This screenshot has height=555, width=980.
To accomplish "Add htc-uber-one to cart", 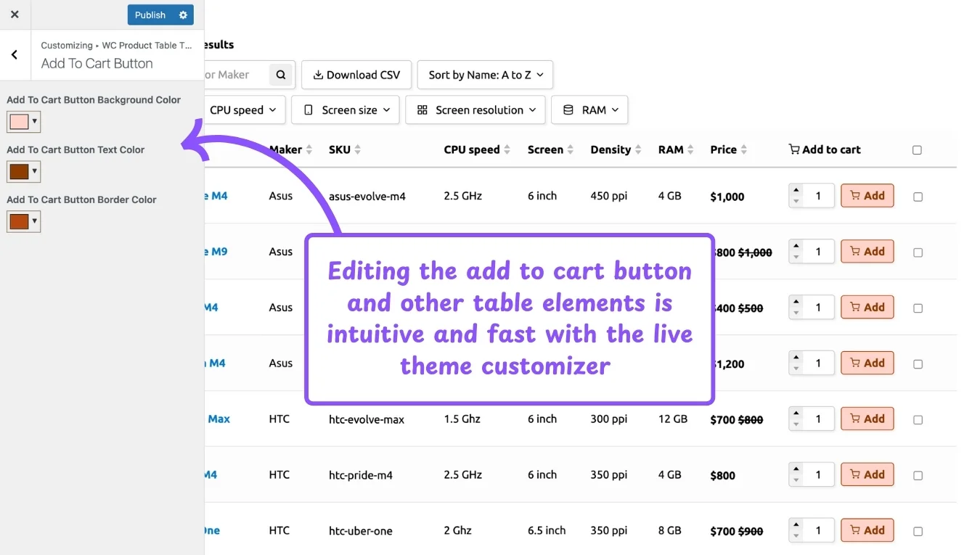I will [867, 530].
